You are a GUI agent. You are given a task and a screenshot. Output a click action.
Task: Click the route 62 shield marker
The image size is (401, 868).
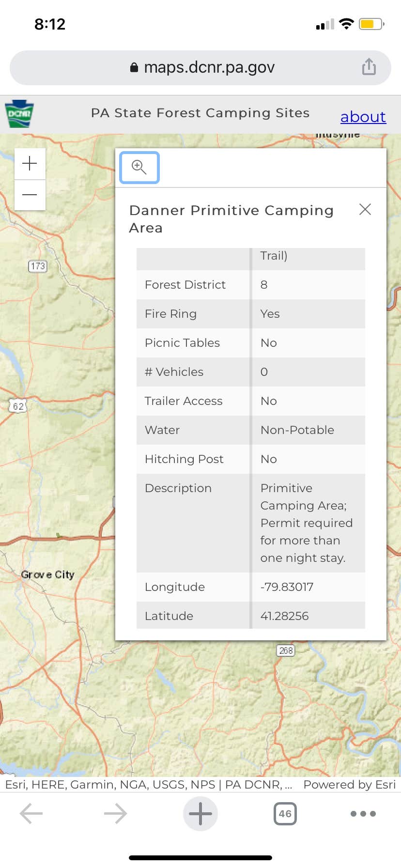click(18, 406)
